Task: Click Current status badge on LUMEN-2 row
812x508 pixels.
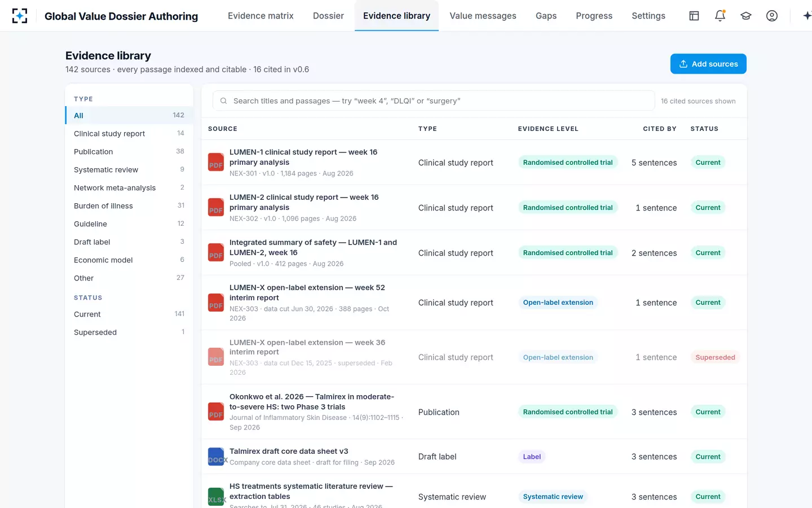Action: 708,208
